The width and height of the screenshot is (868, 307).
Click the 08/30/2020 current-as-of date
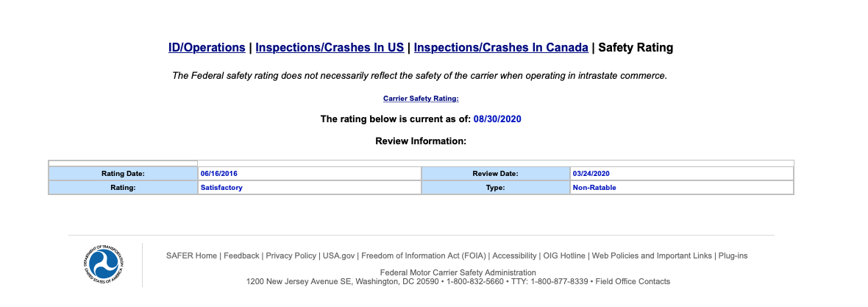(498, 119)
